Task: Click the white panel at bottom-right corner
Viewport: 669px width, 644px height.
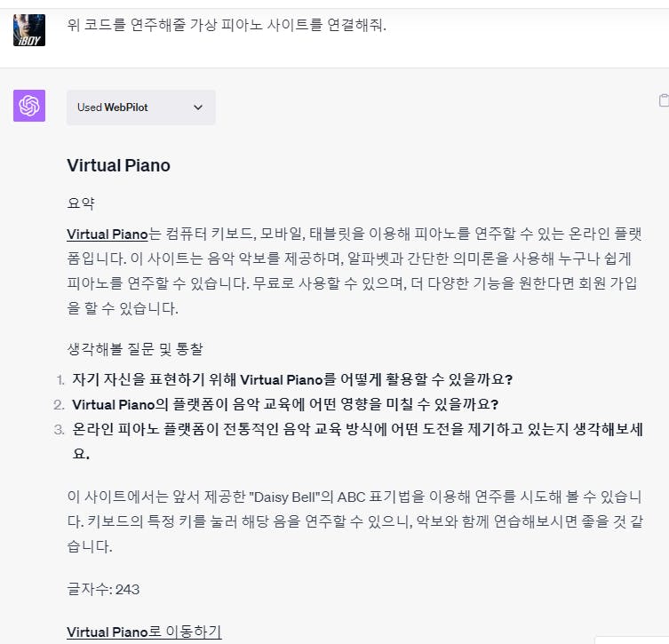Action: [632, 640]
